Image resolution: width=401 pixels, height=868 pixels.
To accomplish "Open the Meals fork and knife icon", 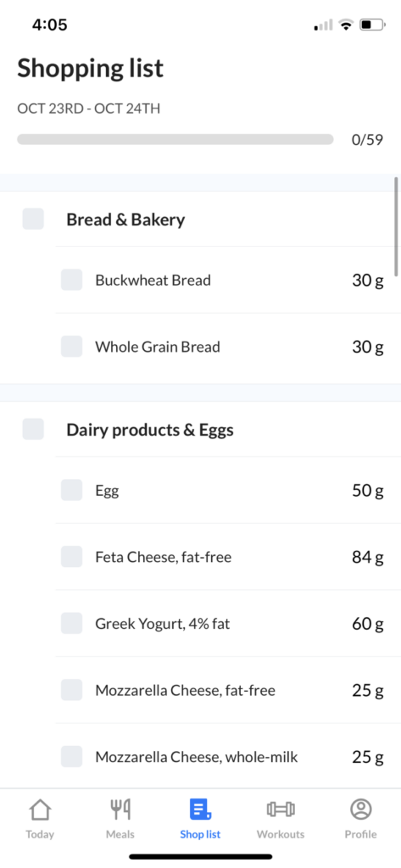I will click(x=120, y=810).
